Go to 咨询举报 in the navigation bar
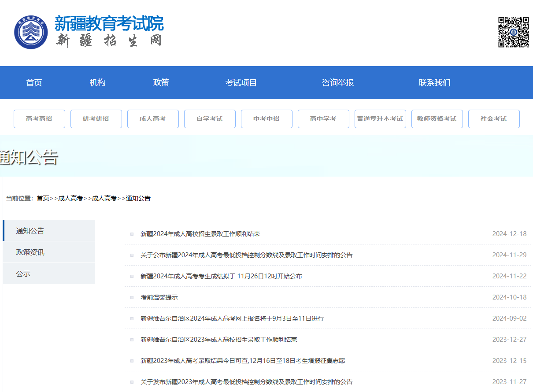Screen dimensions: 533x392 coord(337,83)
